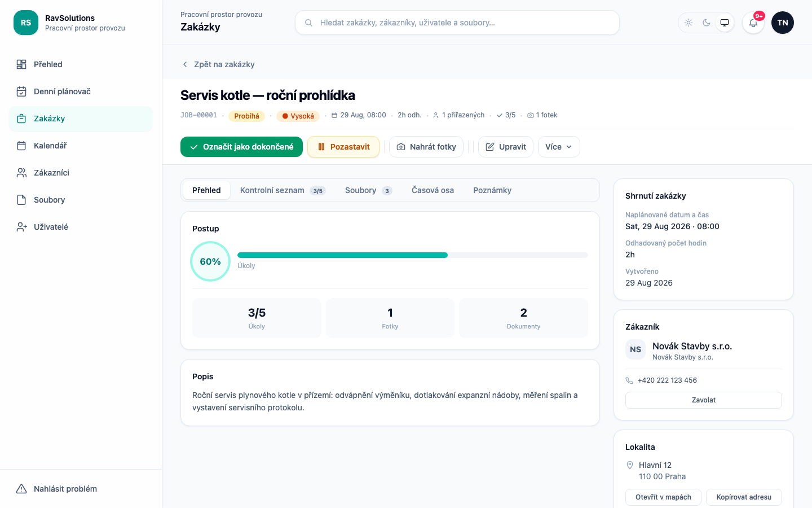Open Kalendář from sidebar

[81, 146]
